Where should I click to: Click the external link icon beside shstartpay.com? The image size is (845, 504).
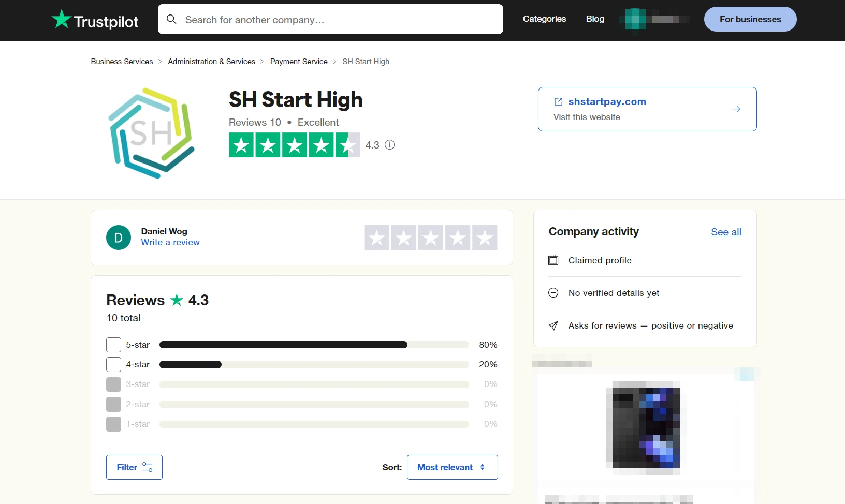(x=558, y=102)
